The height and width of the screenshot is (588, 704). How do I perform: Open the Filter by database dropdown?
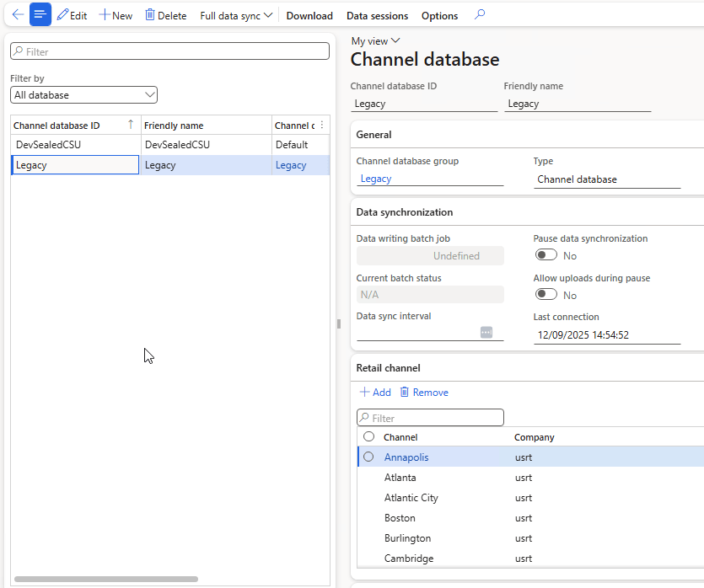coord(84,95)
